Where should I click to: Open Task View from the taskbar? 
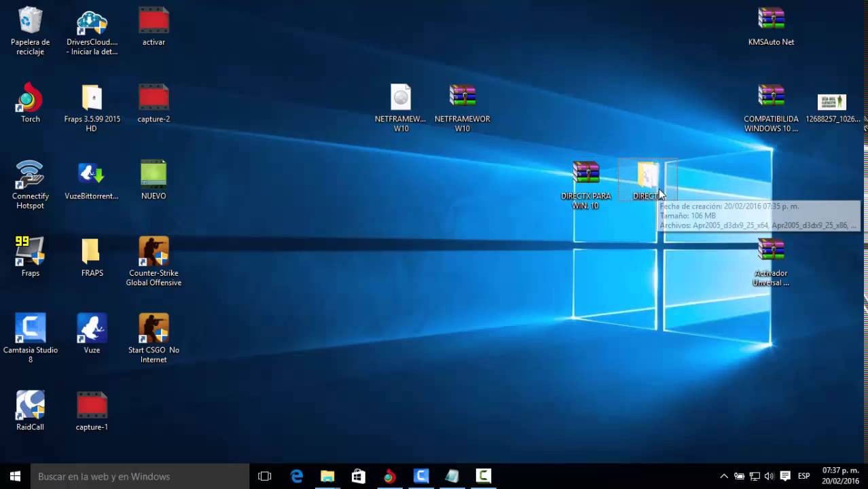265,476
